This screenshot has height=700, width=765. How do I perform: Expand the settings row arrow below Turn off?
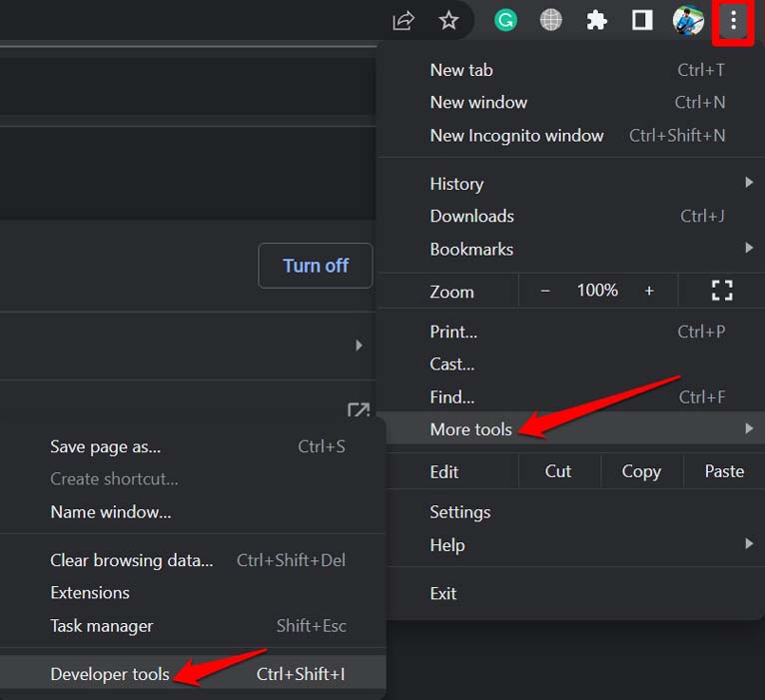click(360, 346)
